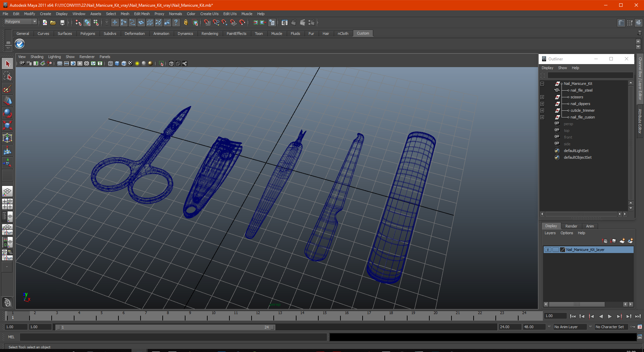Click select camera icon in viewport bar

[22, 63]
